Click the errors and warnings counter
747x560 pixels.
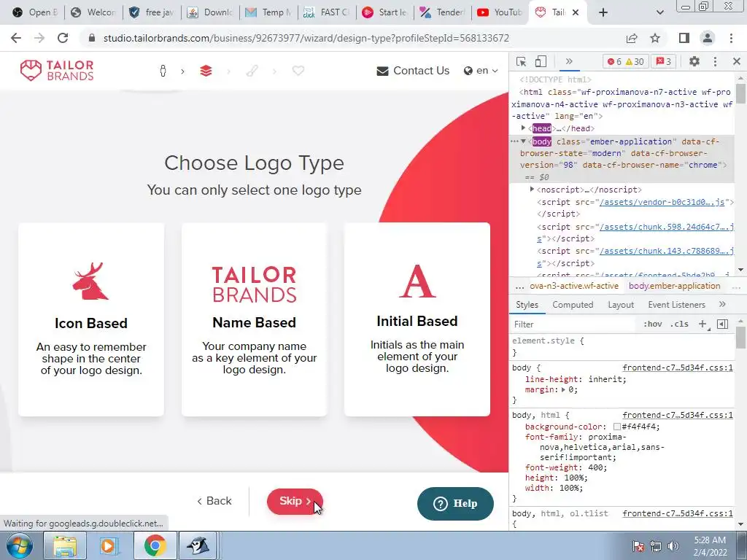[625, 61]
